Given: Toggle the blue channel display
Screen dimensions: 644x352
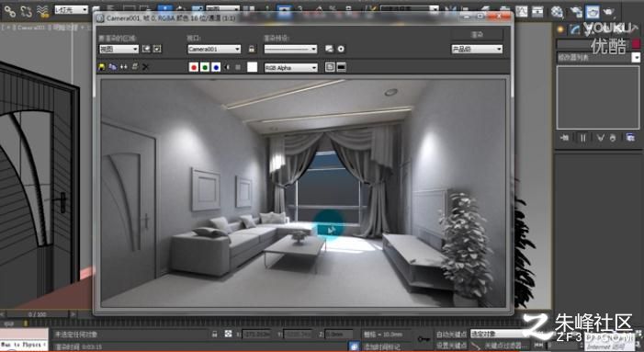Looking at the screenshot, I should [216, 67].
